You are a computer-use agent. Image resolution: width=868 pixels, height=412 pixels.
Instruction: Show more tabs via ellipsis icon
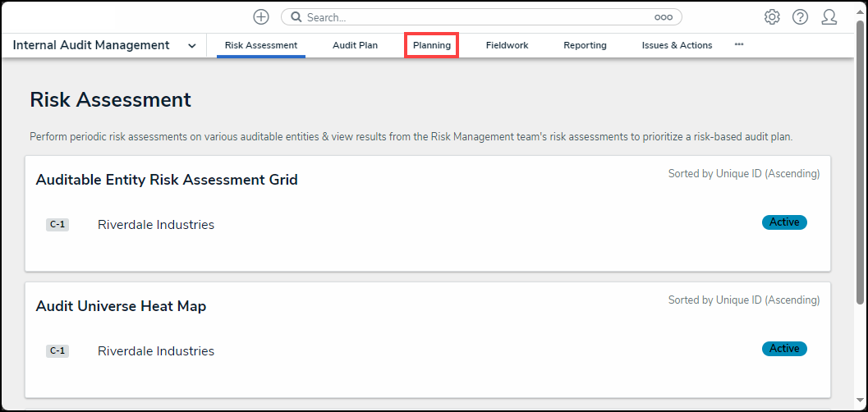click(739, 45)
